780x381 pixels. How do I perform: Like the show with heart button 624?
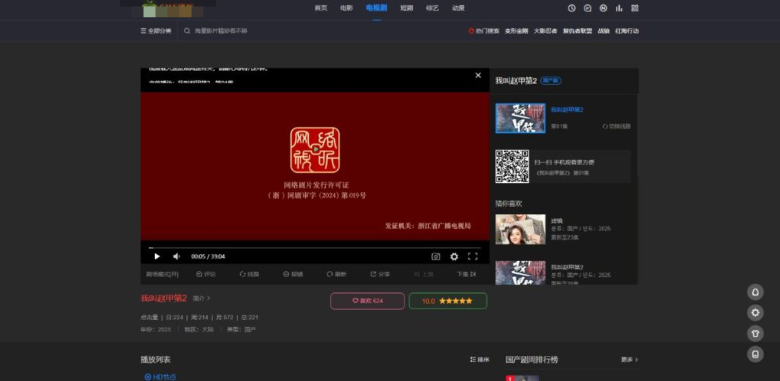367,301
